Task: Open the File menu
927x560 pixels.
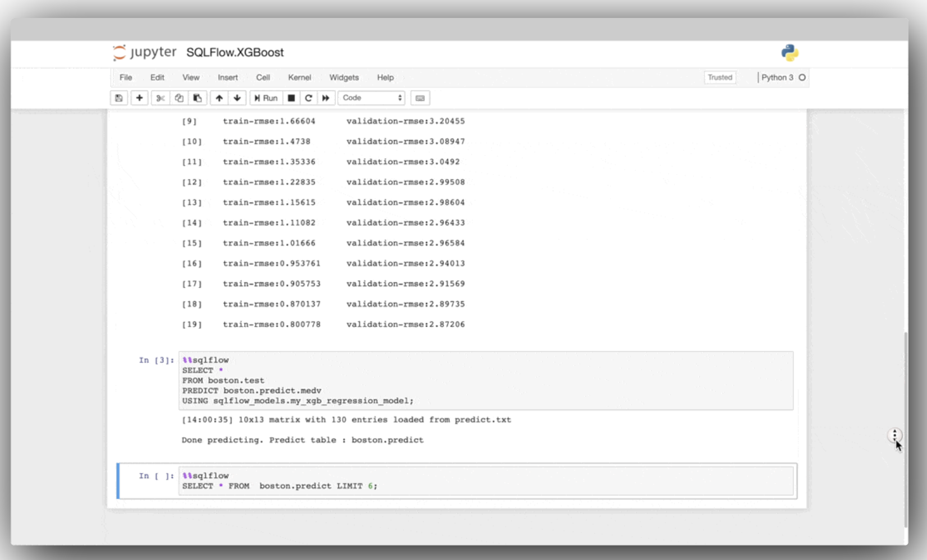Action: pyautogui.click(x=126, y=77)
